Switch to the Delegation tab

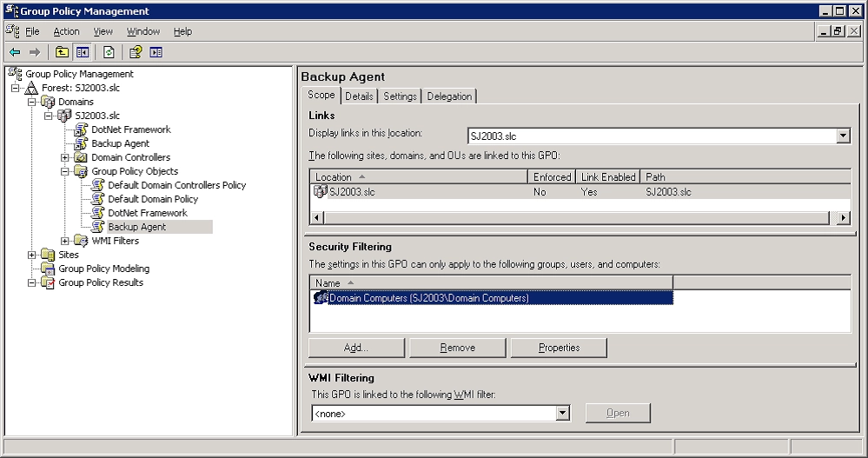tap(449, 96)
